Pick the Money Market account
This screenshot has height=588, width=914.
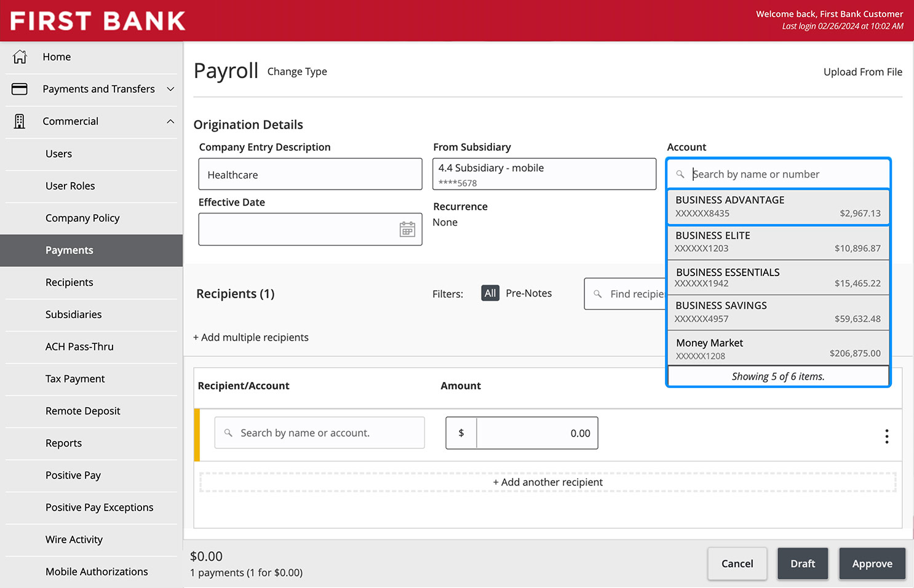[x=778, y=348]
